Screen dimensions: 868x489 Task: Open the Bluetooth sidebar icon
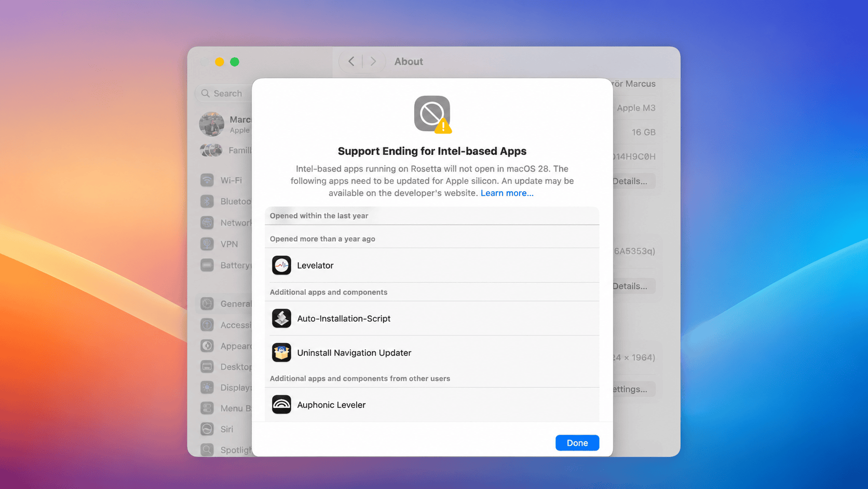tap(207, 202)
